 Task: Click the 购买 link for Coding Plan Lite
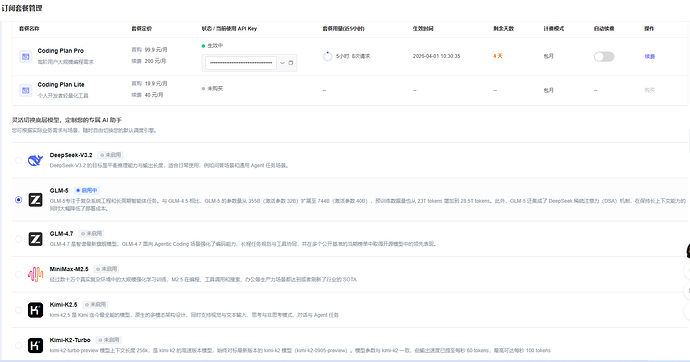click(x=650, y=90)
